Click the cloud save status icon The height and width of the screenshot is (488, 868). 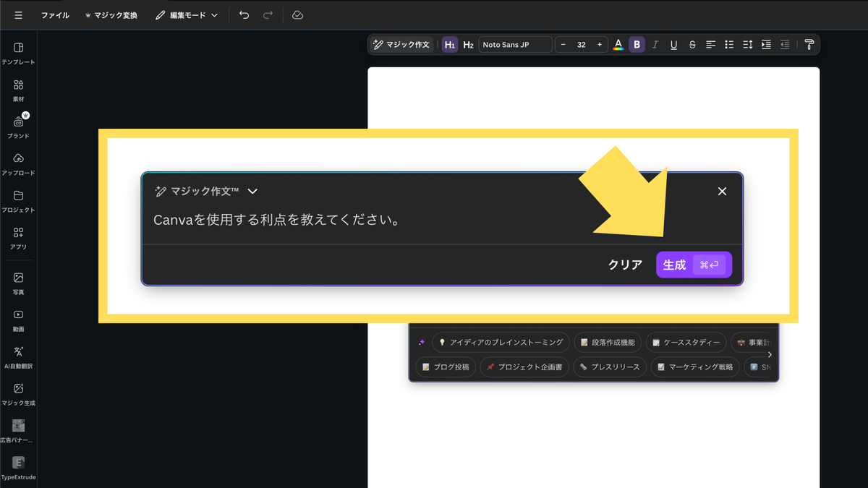297,15
